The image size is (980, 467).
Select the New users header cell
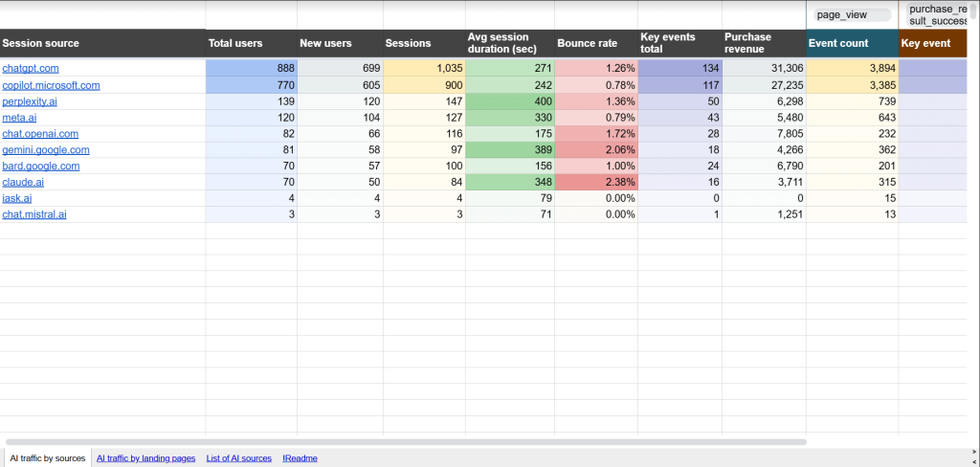(340, 43)
